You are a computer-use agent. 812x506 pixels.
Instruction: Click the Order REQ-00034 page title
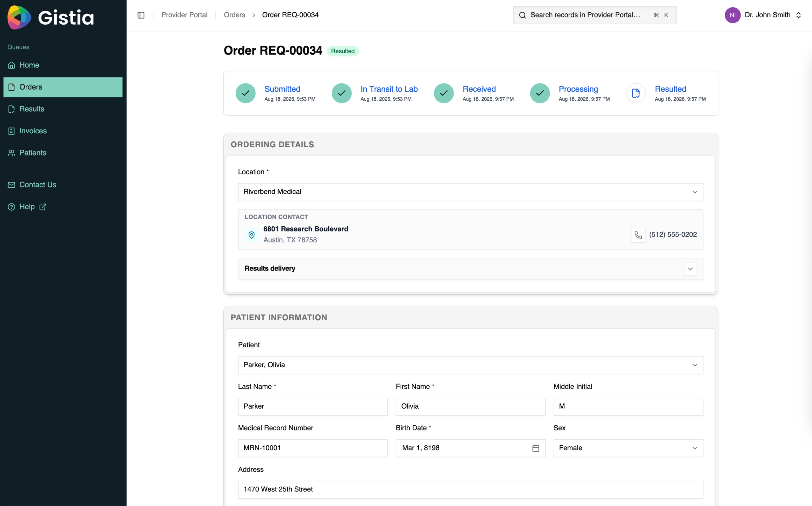pos(273,50)
